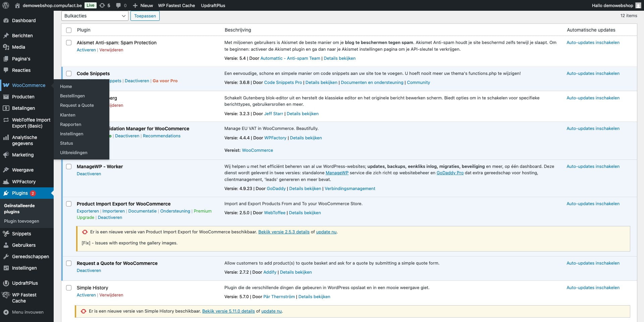Click the Reacties comment icon
644x322 pixels.
pyautogui.click(x=6, y=70)
